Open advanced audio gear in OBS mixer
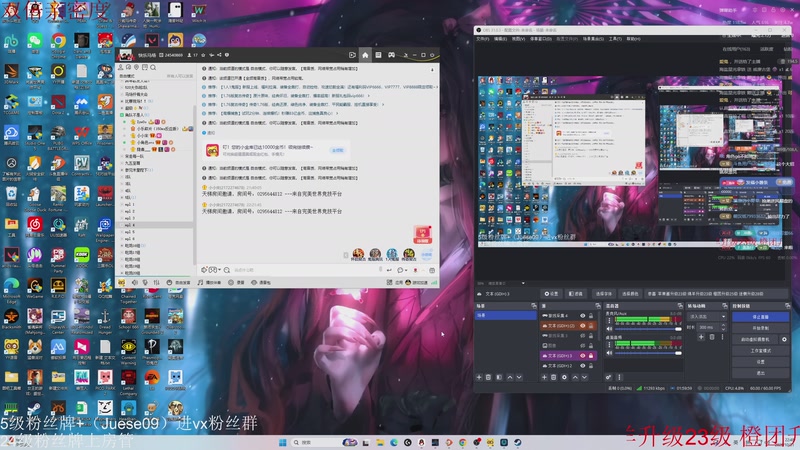The image size is (800, 450). 609,378
